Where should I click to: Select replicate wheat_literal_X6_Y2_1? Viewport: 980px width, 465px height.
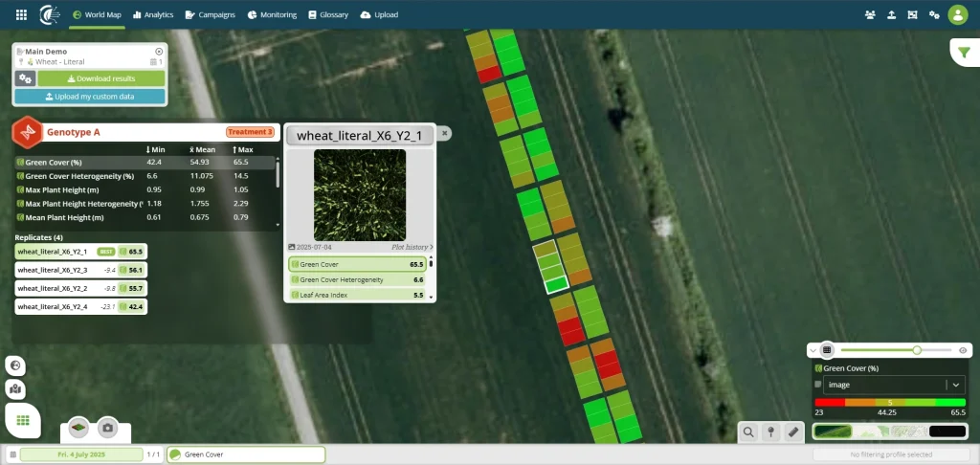pyautogui.click(x=81, y=252)
